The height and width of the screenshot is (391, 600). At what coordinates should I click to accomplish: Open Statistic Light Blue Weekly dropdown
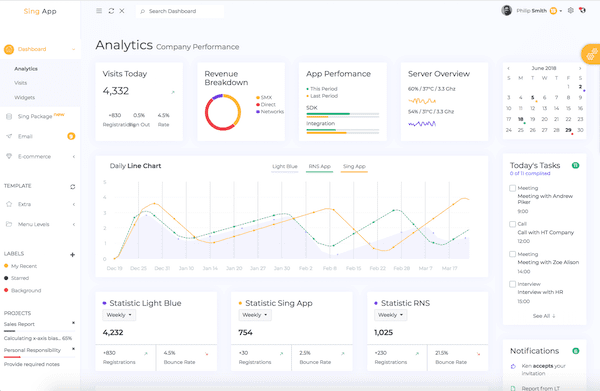(119, 315)
